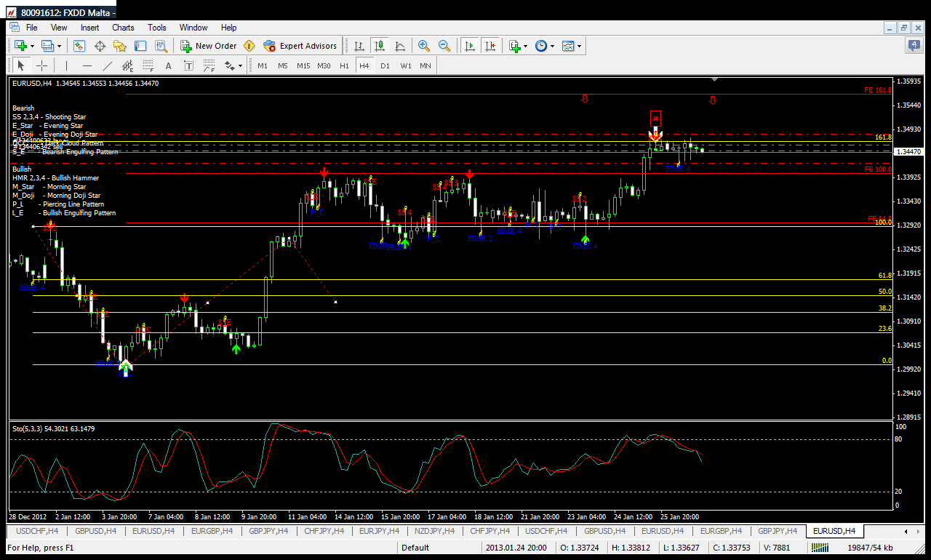This screenshot has height=560, width=931.
Task: Set timeframe to H1
Action: pyautogui.click(x=344, y=65)
